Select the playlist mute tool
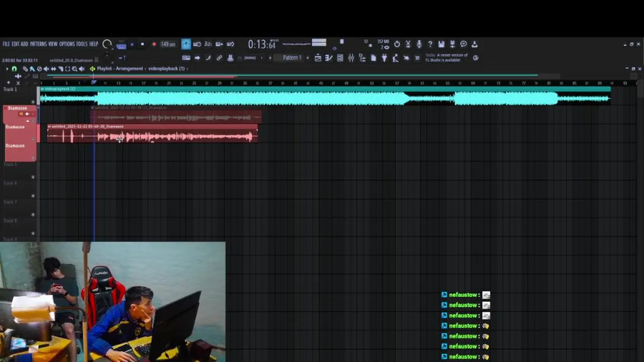The width and height of the screenshot is (644, 362). [x=46, y=69]
